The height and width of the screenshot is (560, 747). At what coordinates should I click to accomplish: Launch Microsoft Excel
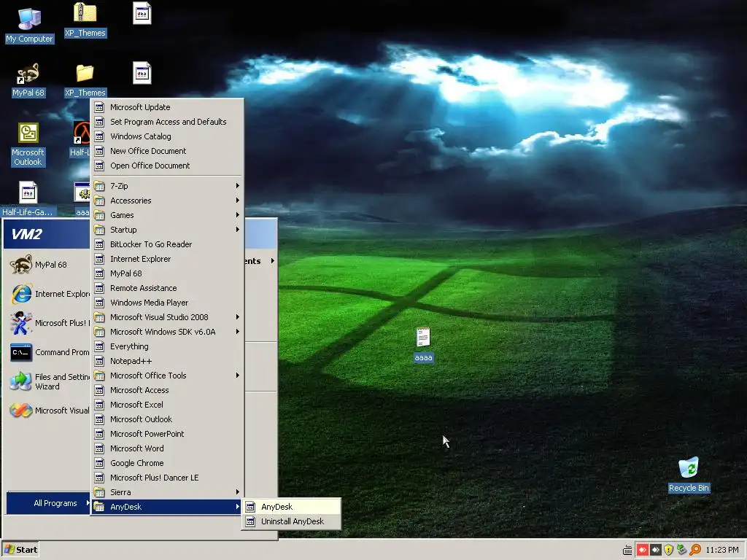click(167, 405)
